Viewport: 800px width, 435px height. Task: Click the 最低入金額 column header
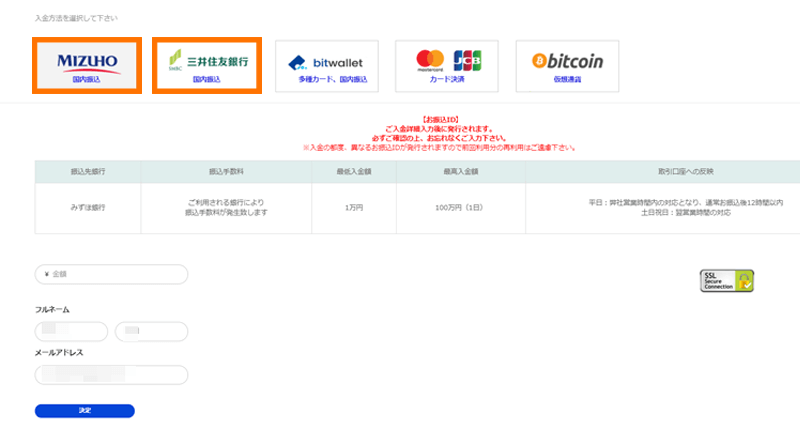point(354,172)
